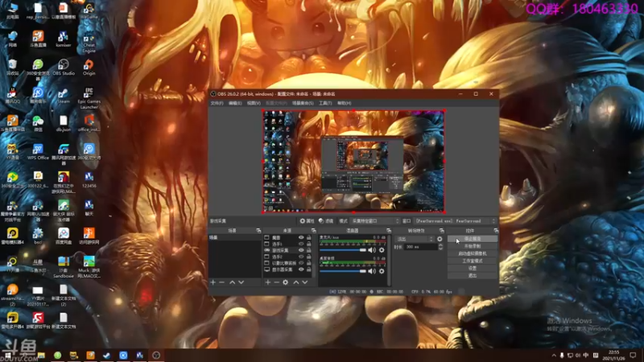Move the selected source up in the Sources list
The height and width of the screenshot is (362, 644).
[295, 282]
